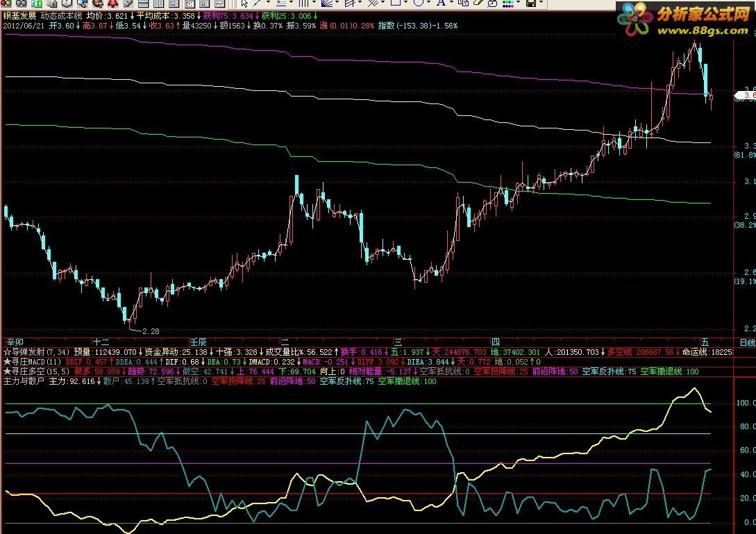Click the 日线 period button

[747, 342]
